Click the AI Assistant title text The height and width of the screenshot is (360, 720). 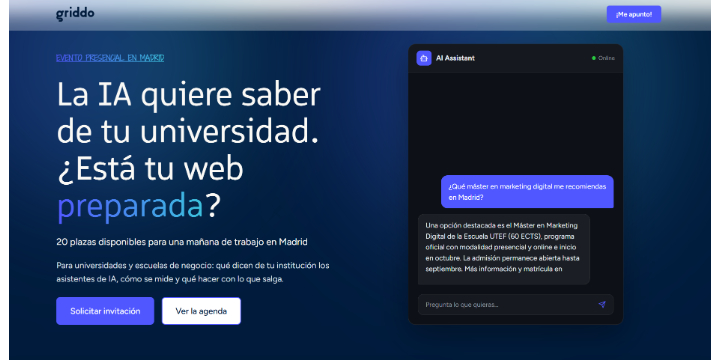pos(455,58)
